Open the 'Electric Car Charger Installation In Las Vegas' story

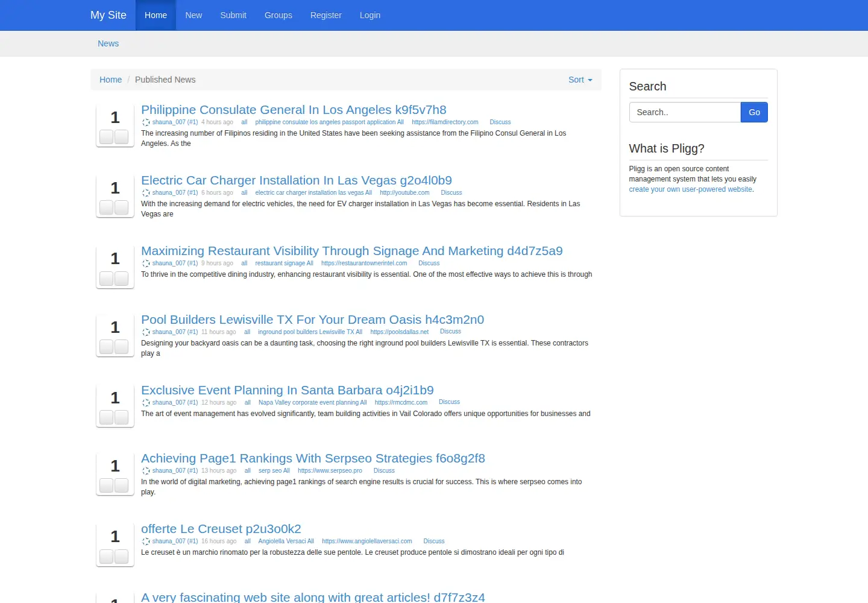(x=297, y=180)
